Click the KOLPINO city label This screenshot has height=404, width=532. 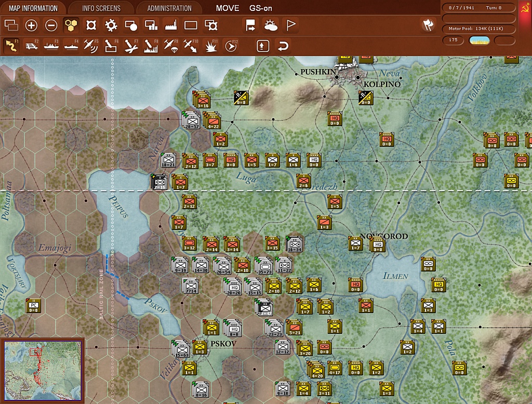pos(382,84)
